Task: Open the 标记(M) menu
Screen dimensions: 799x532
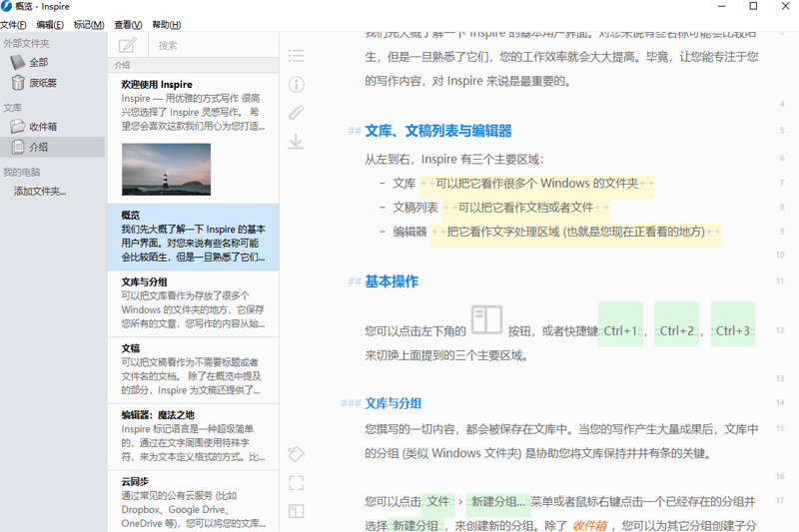Action: 89,24
